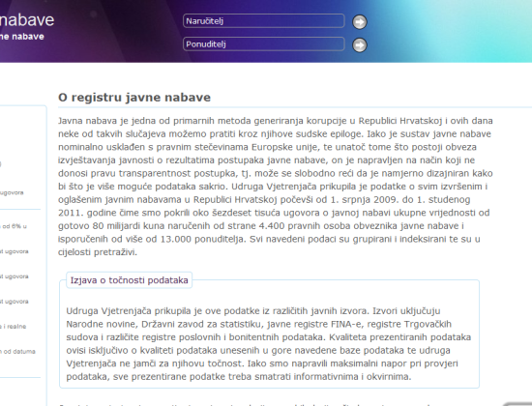Click the disclaimer text starting 'Udruga Vjetrenjača prikupila'
Screen dimensions: 532x406
[268, 343]
